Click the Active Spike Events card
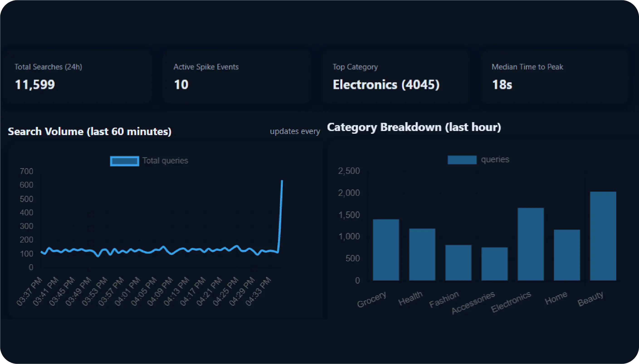 click(x=237, y=77)
